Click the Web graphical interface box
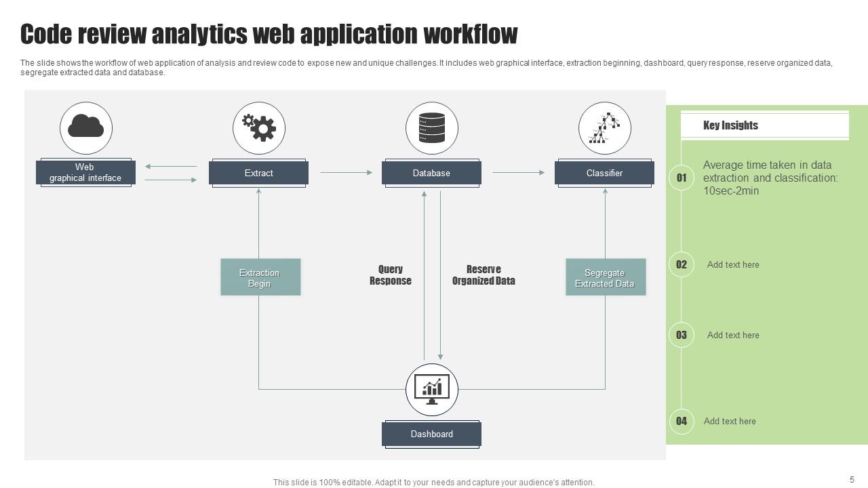The width and height of the screenshot is (868, 488). 85,173
